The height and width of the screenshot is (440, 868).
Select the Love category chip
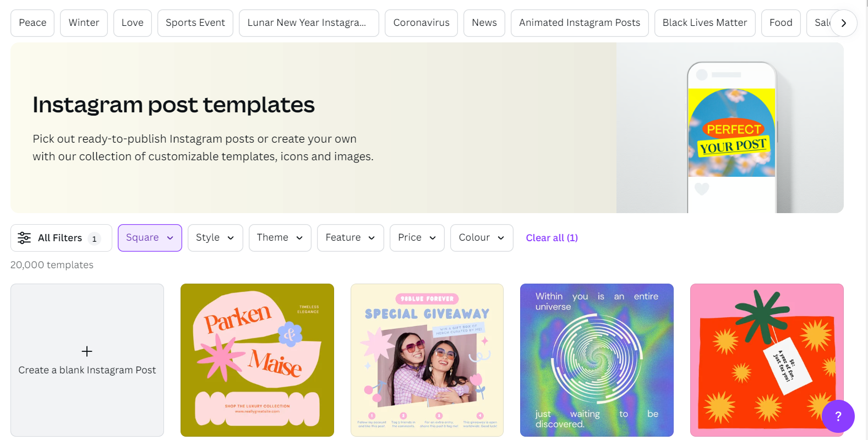(x=133, y=23)
